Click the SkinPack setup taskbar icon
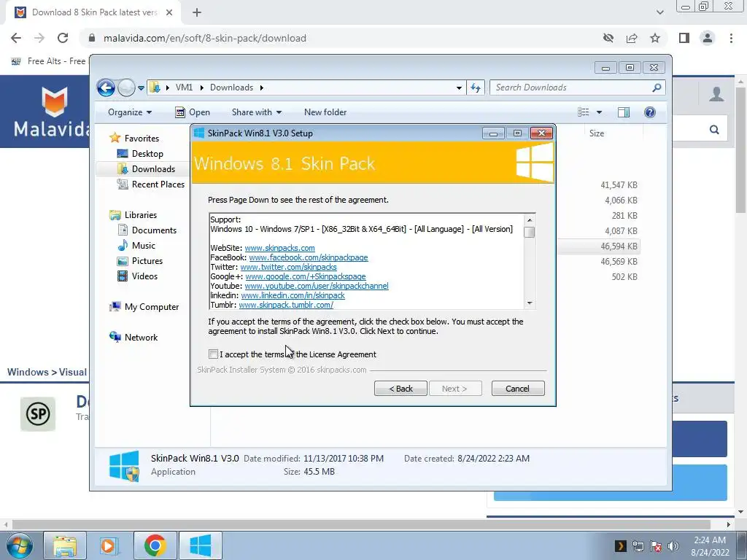 coord(201,545)
